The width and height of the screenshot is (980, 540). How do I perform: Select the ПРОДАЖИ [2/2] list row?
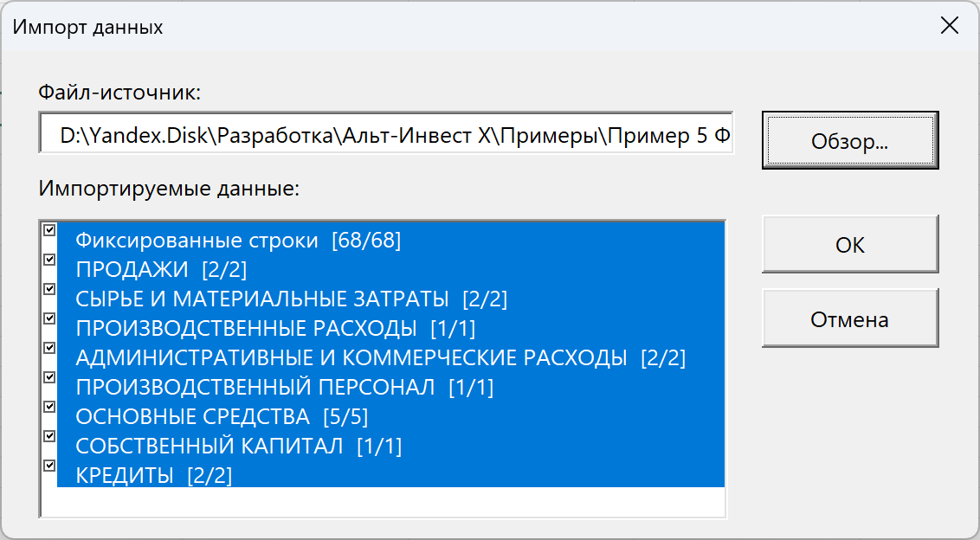390,269
